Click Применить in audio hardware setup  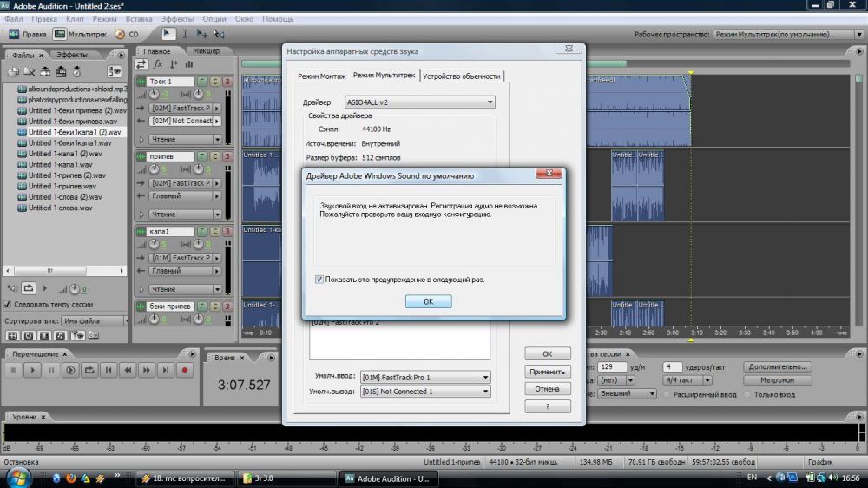coord(548,372)
